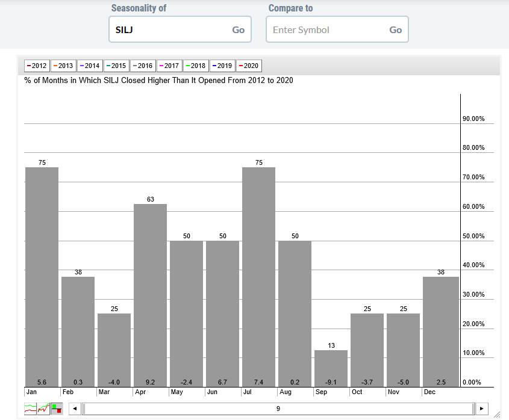The image size is (509, 420).
Task: Toggle the 2016 year legend
Action: coord(143,66)
